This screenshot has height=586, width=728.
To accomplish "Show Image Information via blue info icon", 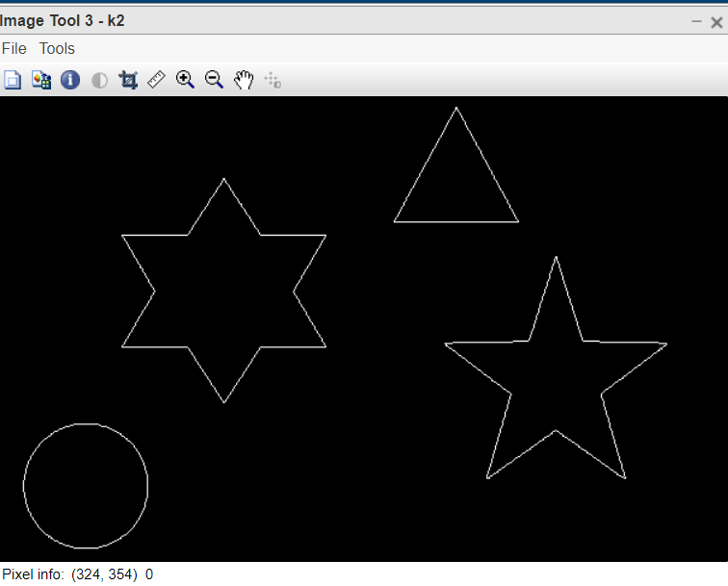I will click(x=70, y=80).
